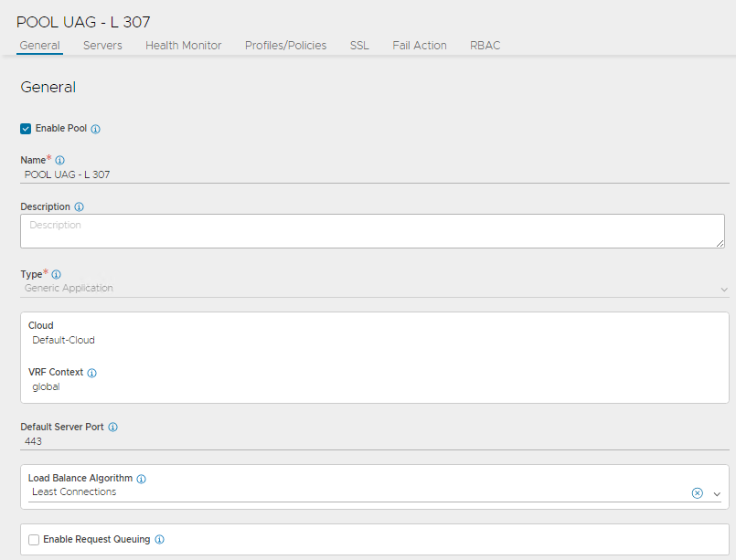
Task: Select the Profiles/Policies tab
Action: click(285, 46)
